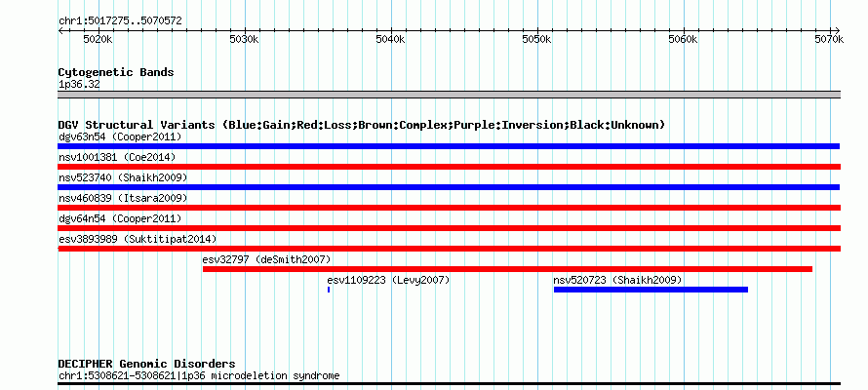868x390 pixels.
Task: Click the 5020k ruler tick label
Action: pos(98,40)
